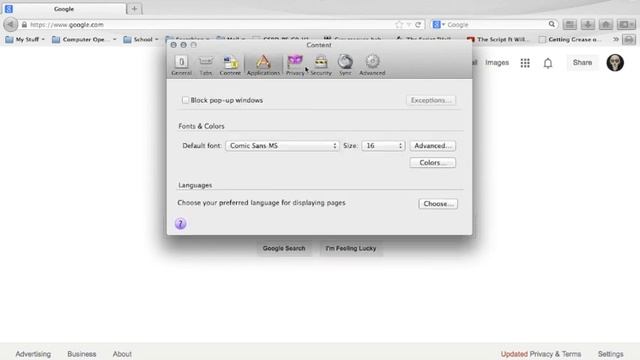
Task: Open the Advanced preferences pane
Action: pyautogui.click(x=372, y=65)
